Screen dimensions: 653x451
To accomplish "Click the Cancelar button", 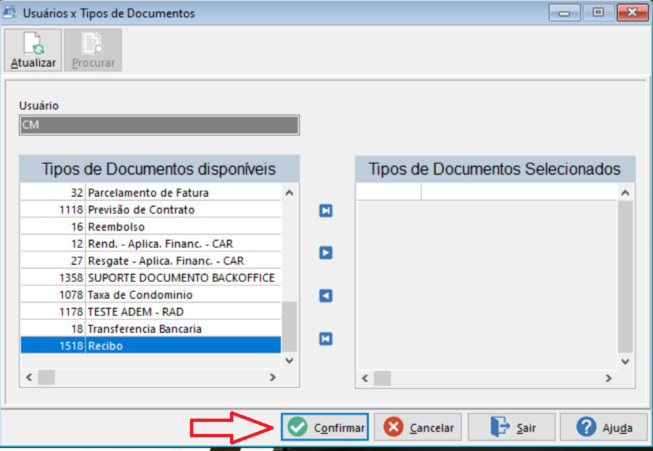I will click(x=418, y=427).
